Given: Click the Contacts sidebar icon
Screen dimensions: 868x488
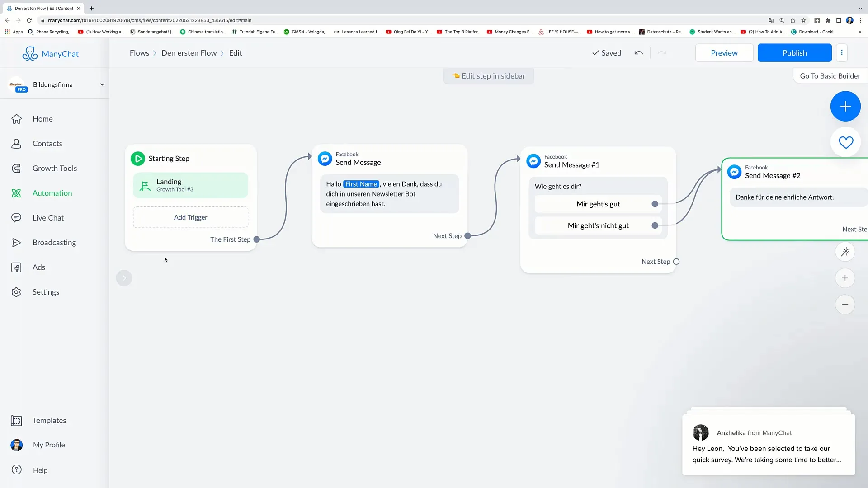Looking at the screenshot, I should point(16,143).
